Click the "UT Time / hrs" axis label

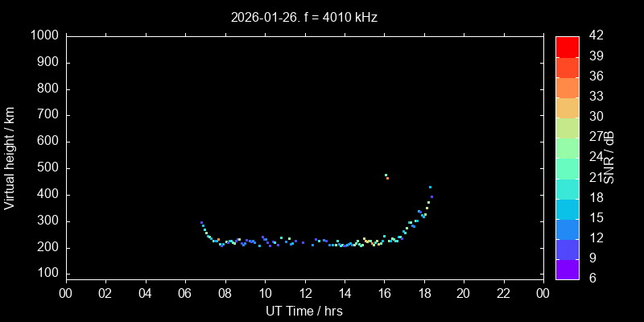pyautogui.click(x=303, y=311)
